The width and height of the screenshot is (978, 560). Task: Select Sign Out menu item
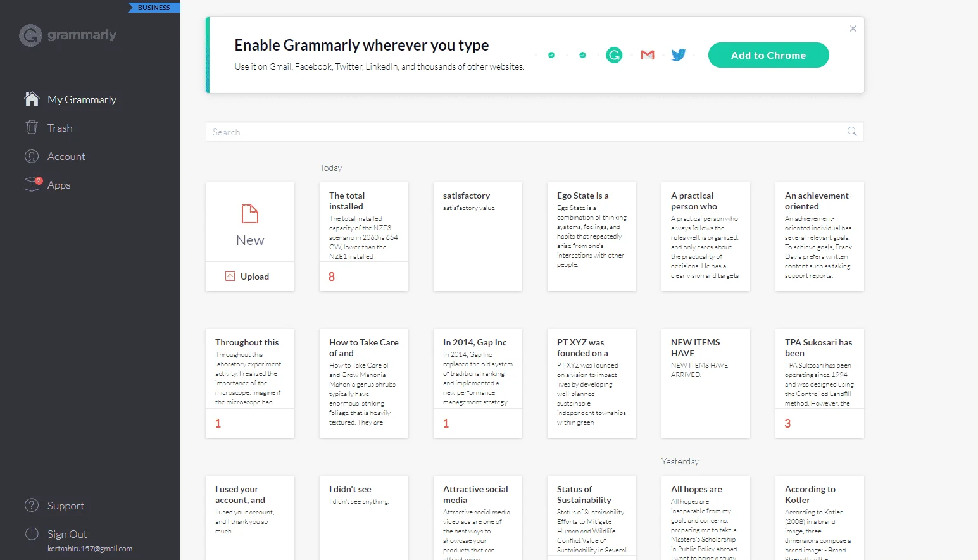pyautogui.click(x=67, y=534)
